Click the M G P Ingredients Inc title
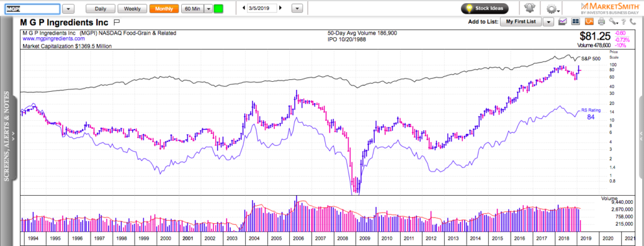The image size is (644, 246). 65,22
